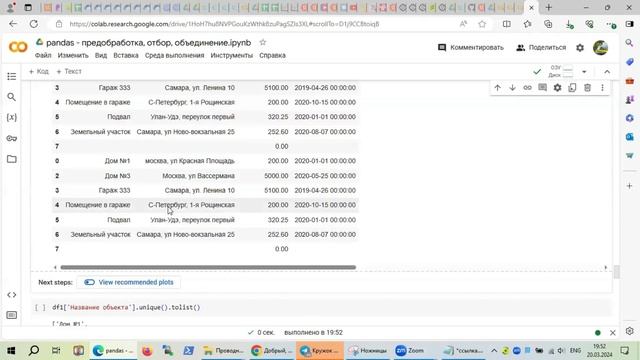Screen dimensions: 640x360
Task: Move cell down with arrow icon
Action: coord(512,88)
